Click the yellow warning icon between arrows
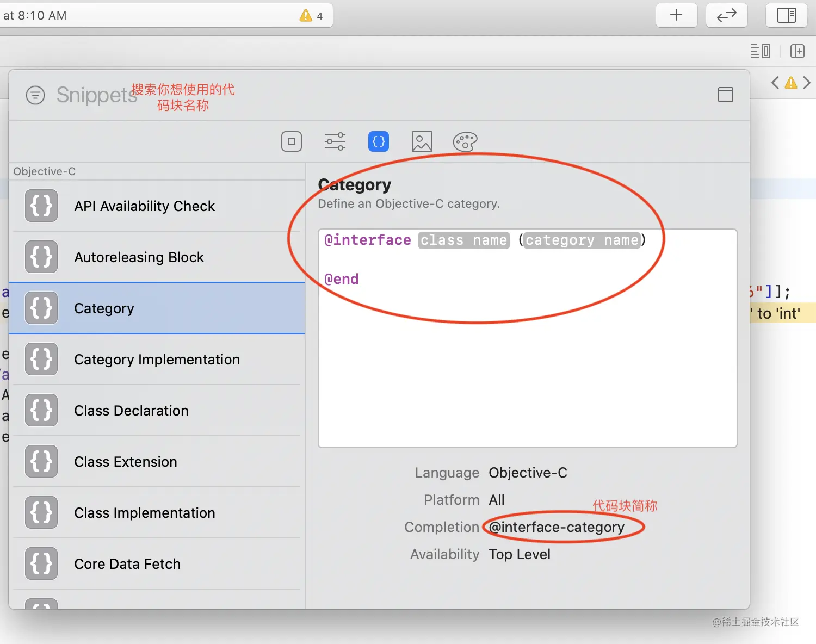The height and width of the screenshot is (644, 816). tap(791, 83)
